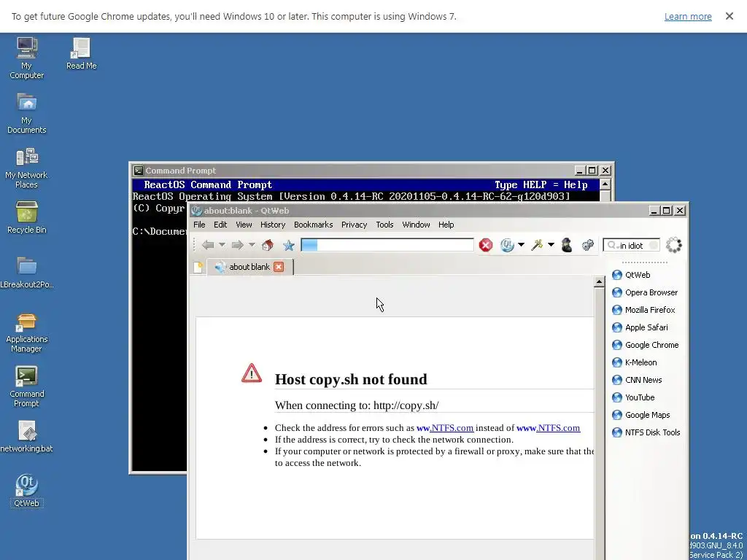
Task: Open the File menu in QtWeb
Action: 199,225
